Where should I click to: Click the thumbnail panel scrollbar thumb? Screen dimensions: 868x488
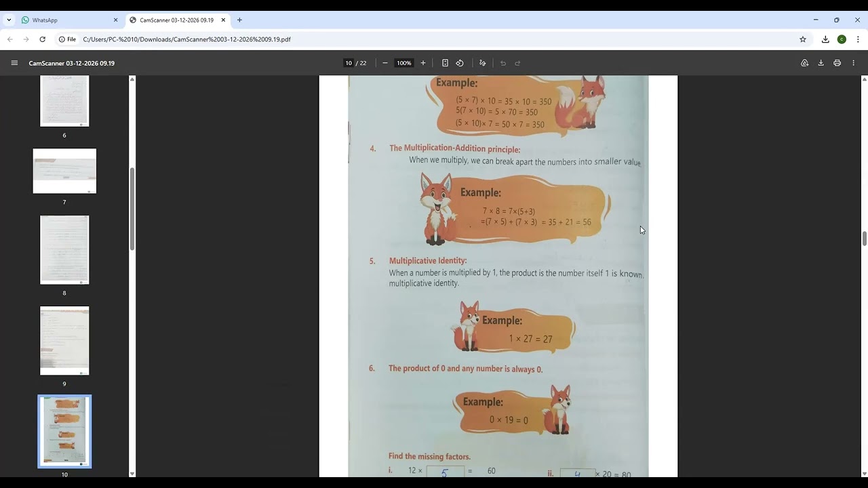(132, 209)
